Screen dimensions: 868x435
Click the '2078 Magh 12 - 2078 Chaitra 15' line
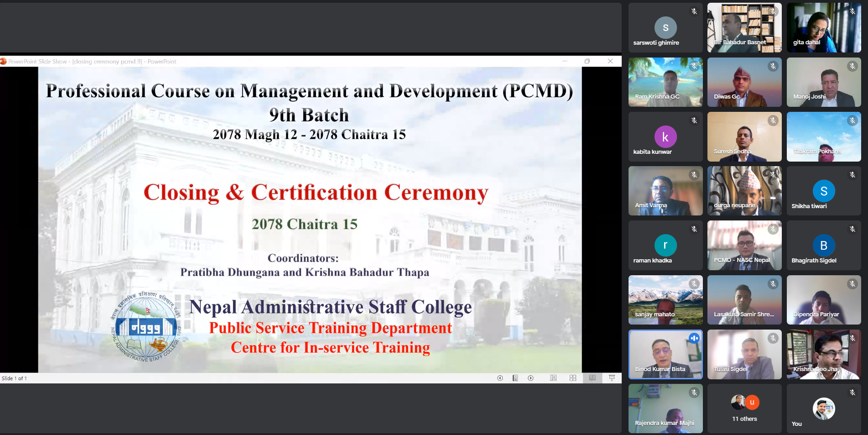pos(309,135)
